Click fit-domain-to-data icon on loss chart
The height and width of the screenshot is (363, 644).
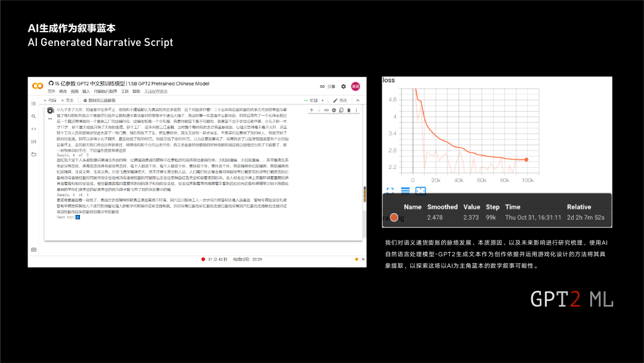coord(420,190)
